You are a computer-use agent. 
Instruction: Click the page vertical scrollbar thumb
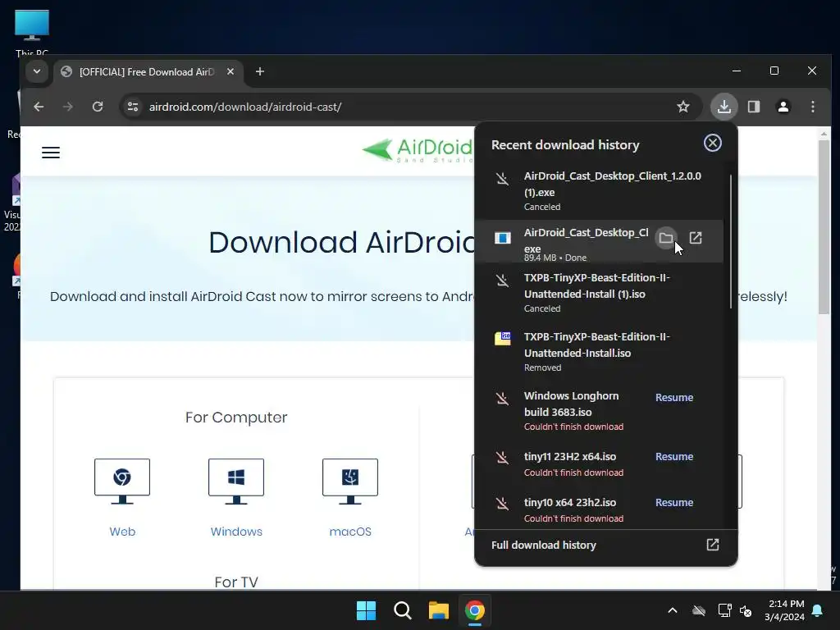[x=824, y=226]
